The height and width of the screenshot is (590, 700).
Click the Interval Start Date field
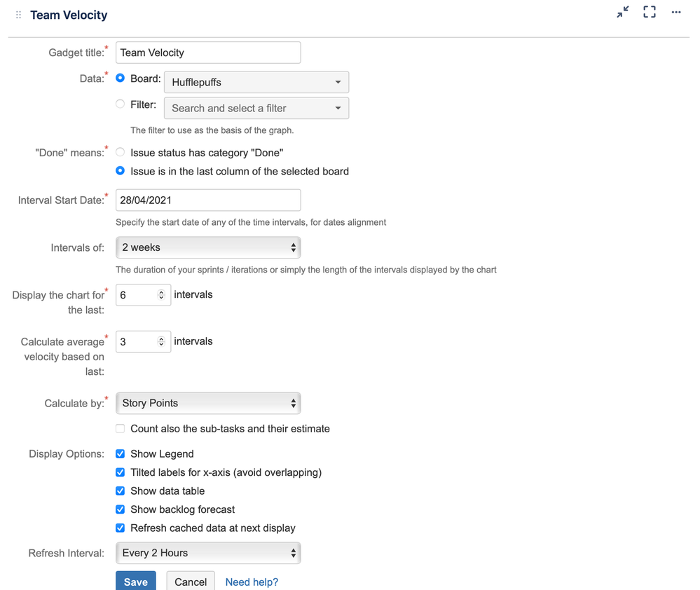point(207,200)
